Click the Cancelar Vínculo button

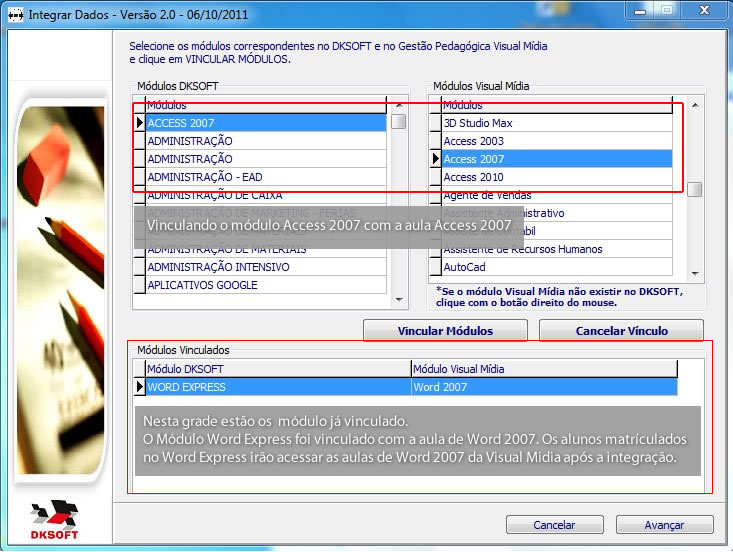pyautogui.click(x=621, y=330)
